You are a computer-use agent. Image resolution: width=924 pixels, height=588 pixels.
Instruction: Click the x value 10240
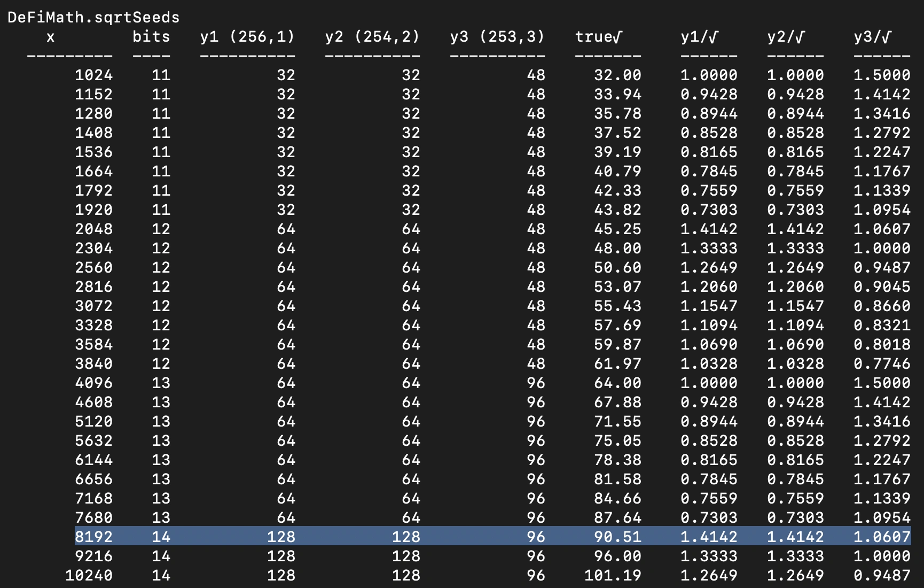click(x=89, y=576)
